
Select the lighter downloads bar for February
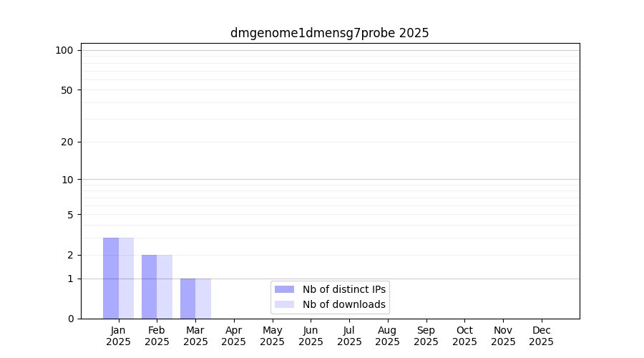click(165, 286)
